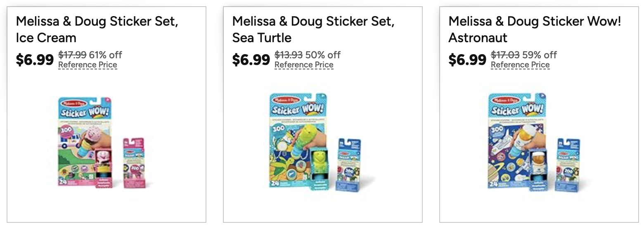Click the 61% off discount label
The height and width of the screenshot is (229, 644).
click(106, 55)
